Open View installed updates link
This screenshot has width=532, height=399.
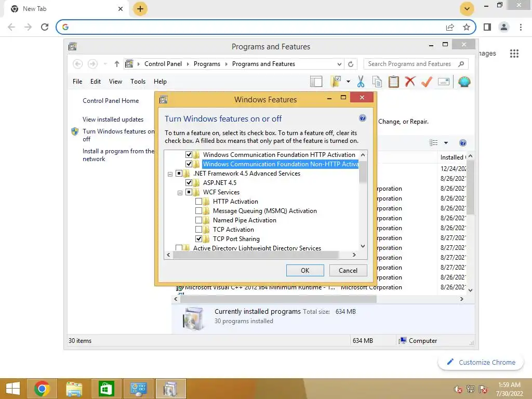[x=113, y=119]
